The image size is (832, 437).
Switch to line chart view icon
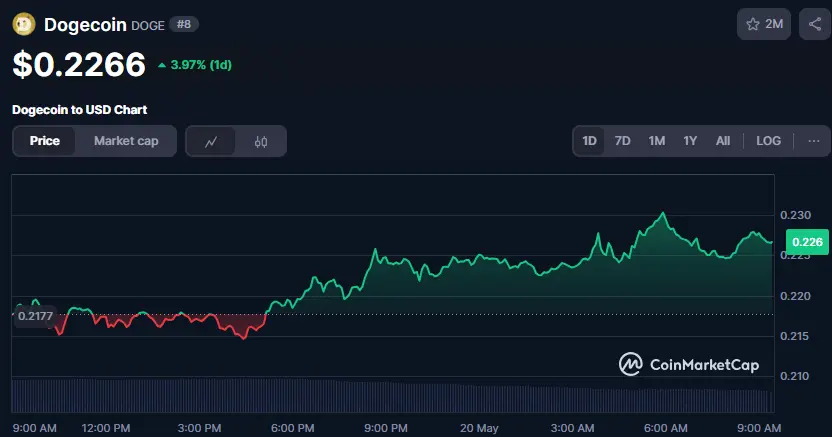pos(211,141)
